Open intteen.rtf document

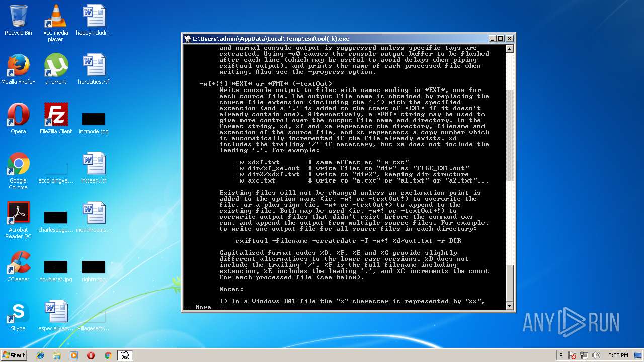tap(94, 168)
